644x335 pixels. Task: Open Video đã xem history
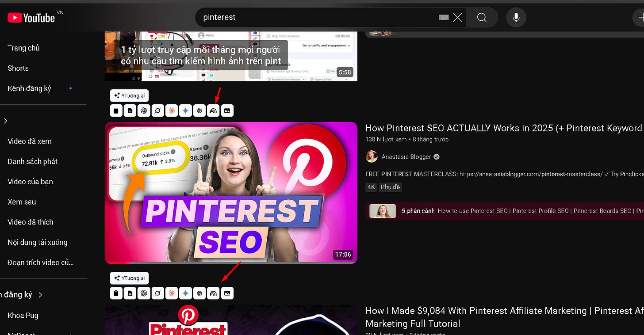click(30, 141)
